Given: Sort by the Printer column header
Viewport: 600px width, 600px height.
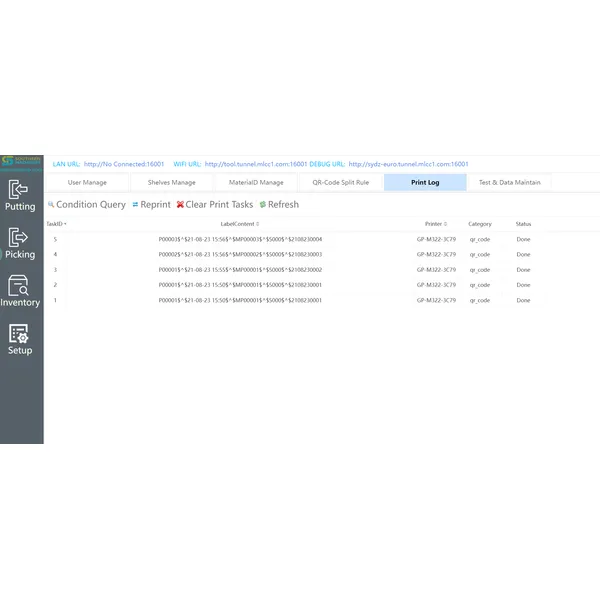Looking at the screenshot, I should [x=436, y=224].
